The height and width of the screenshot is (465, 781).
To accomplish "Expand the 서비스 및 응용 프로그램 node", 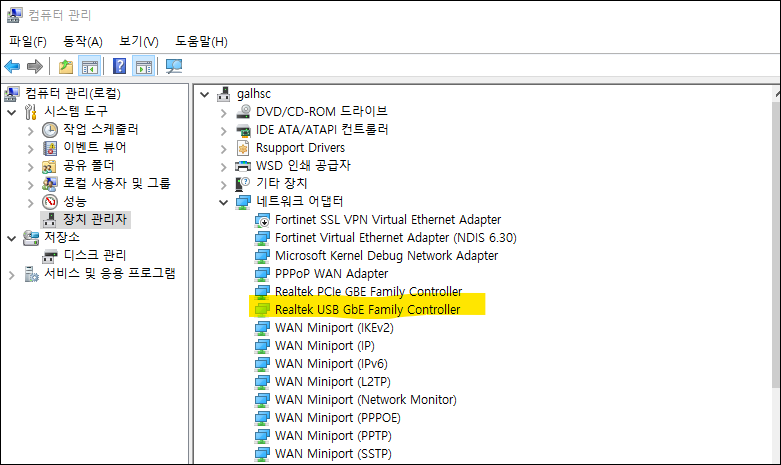I will (x=12, y=274).
